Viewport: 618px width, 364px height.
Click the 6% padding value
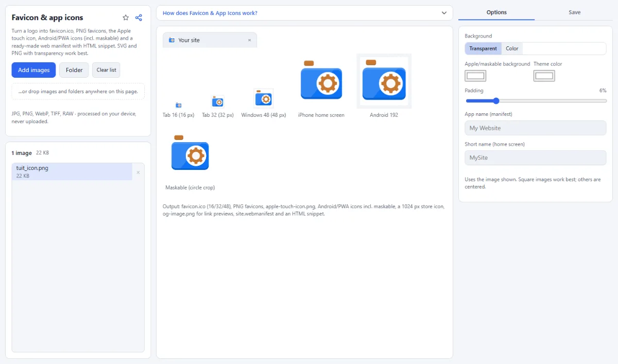603,90
